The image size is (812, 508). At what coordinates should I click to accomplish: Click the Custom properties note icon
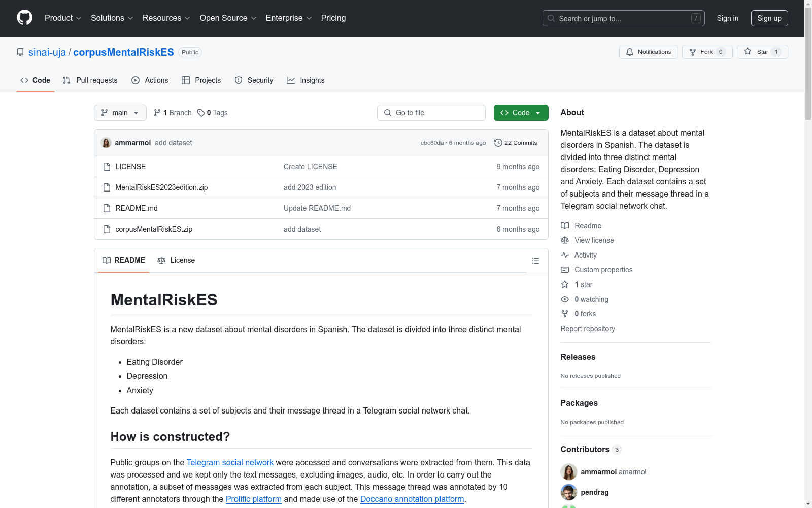(x=565, y=270)
